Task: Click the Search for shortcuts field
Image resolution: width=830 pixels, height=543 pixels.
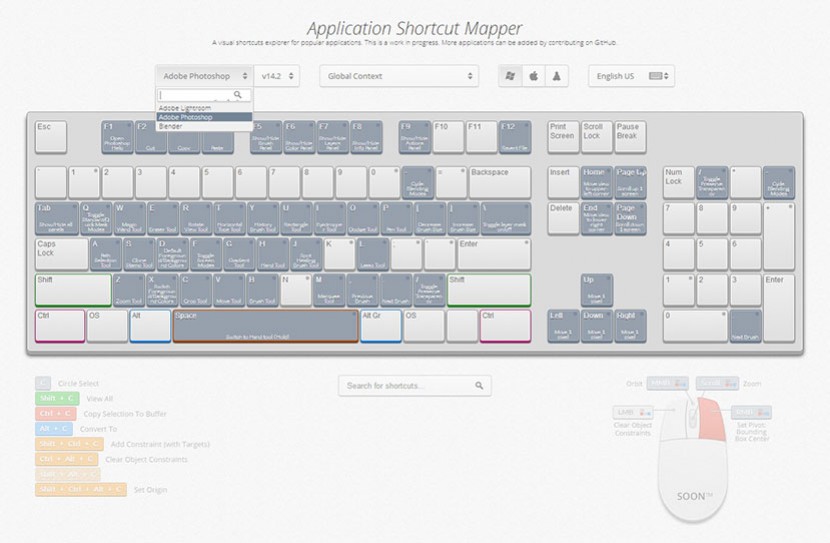Action: tap(415, 386)
